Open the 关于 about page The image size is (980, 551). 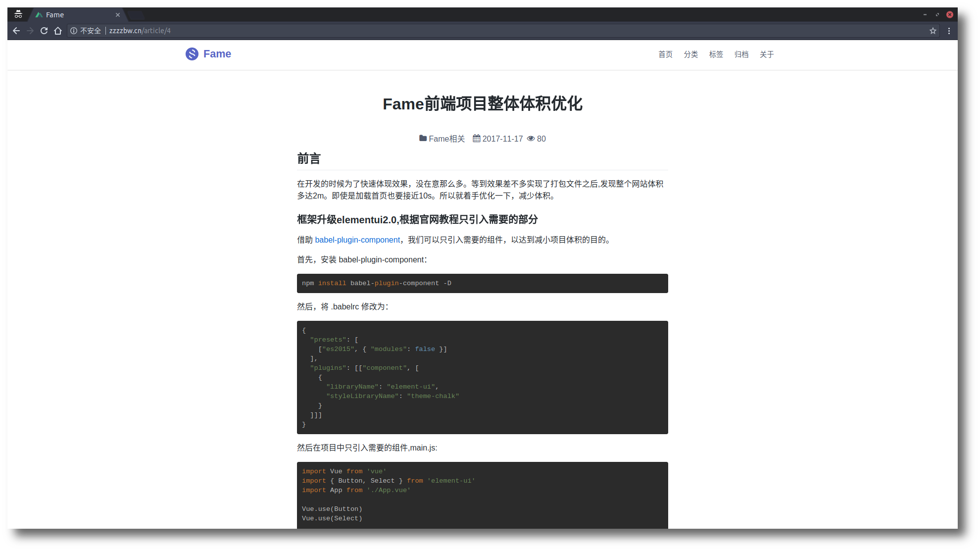coord(766,54)
